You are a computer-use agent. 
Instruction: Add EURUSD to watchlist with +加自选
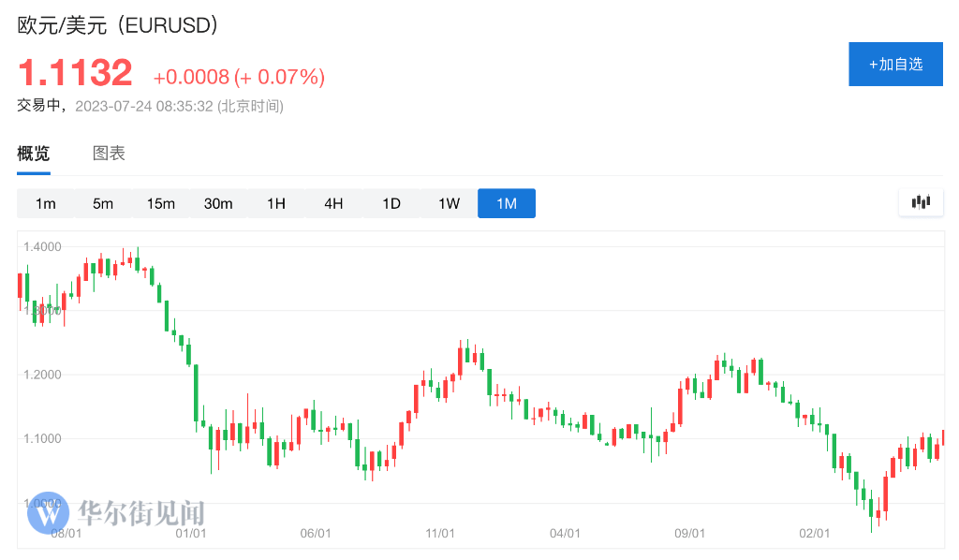pyautogui.click(x=895, y=65)
